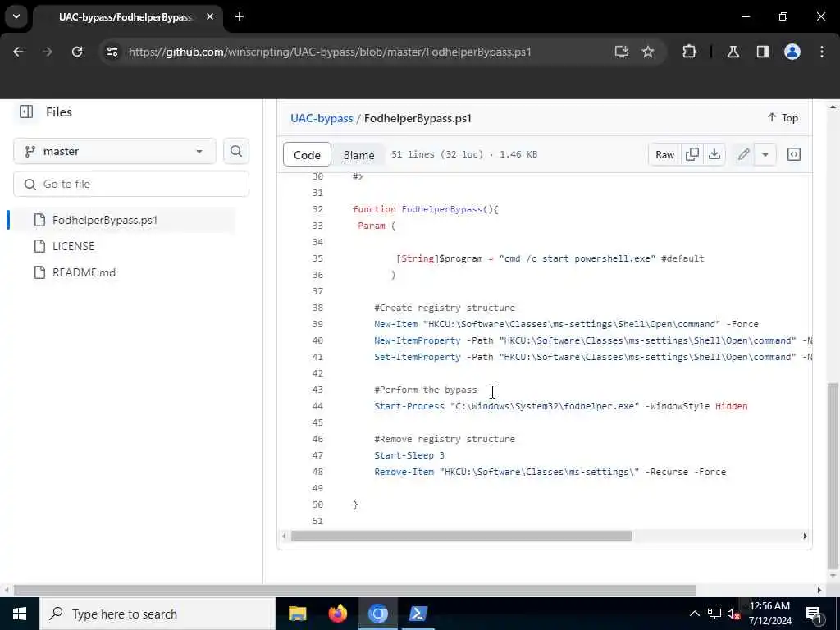
Task: Open Firefox from the taskbar
Action: click(337, 614)
